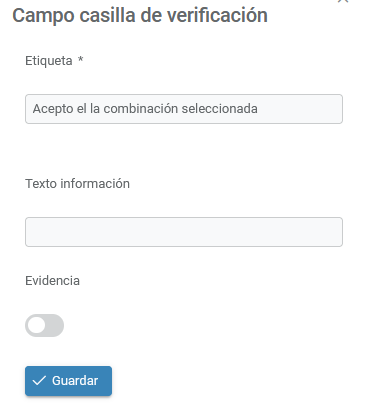Click the Guardar text label
Image resolution: width=368 pixels, height=414 pixels.
point(75,381)
